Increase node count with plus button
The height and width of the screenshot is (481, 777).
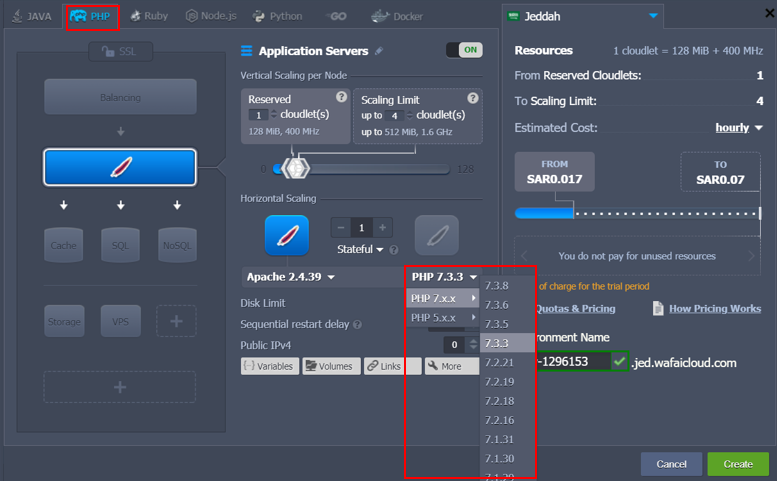[x=383, y=227]
